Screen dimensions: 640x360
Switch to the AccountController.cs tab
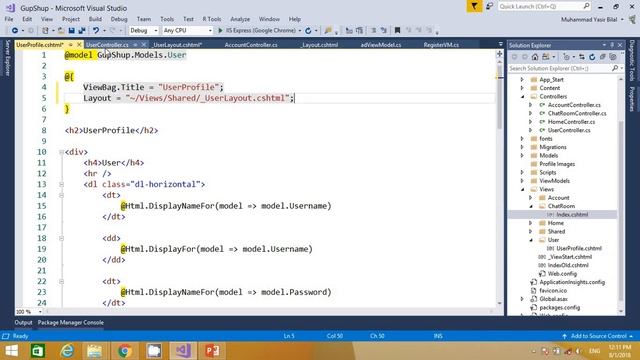[251, 45]
